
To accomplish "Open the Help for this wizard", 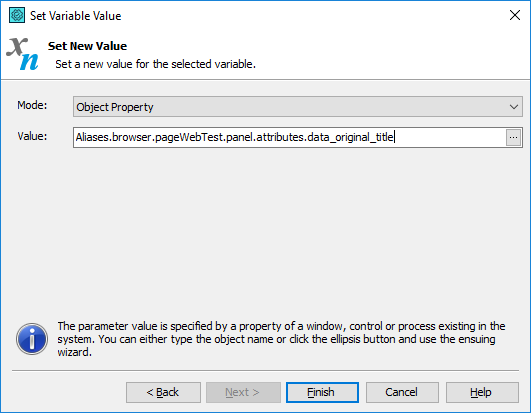I will click(482, 392).
